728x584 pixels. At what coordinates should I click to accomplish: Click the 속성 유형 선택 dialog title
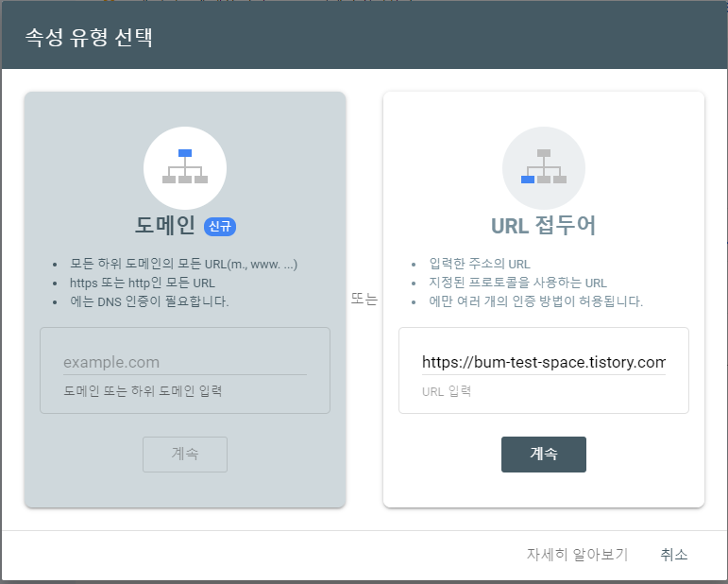[x=89, y=37]
